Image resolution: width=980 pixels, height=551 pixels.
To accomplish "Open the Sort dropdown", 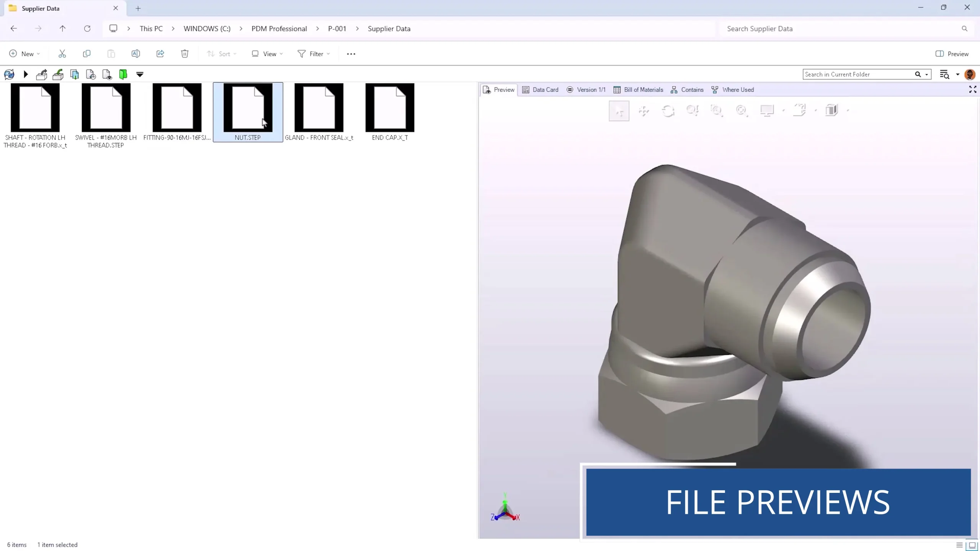I will tap(222, 54).
